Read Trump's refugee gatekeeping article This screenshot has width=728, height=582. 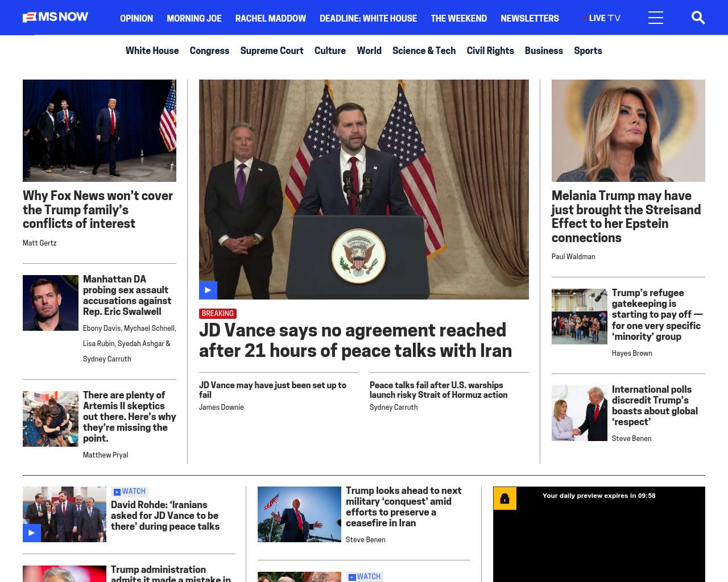[x=657, y=315]
